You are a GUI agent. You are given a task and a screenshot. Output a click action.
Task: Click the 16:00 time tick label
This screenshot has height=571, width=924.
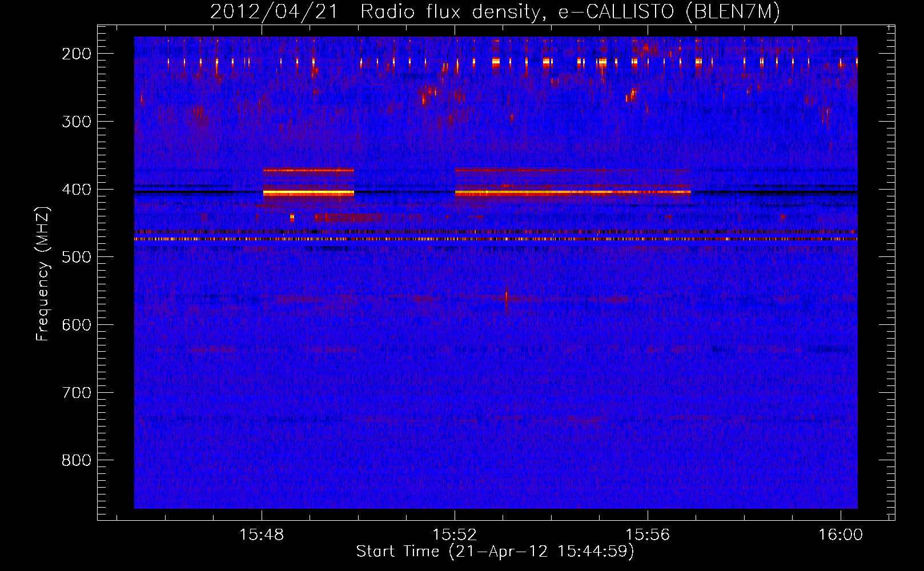(841, 535)
